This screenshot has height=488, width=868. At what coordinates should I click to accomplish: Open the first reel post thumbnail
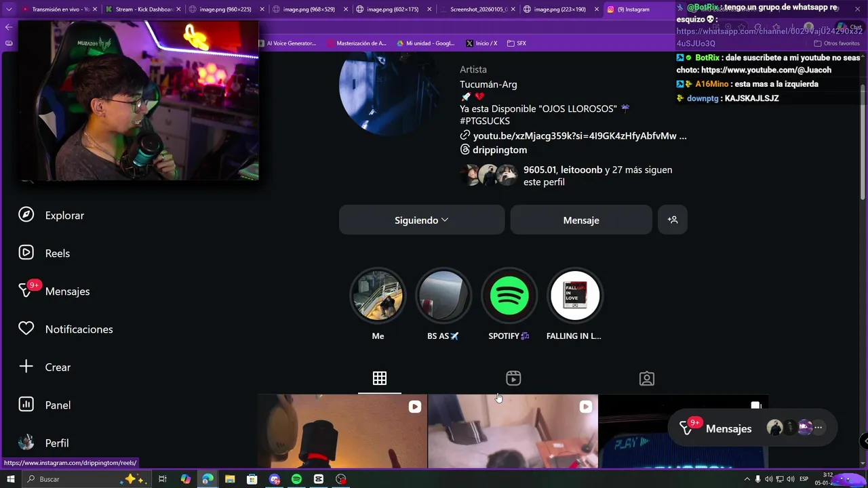[342, 431]
